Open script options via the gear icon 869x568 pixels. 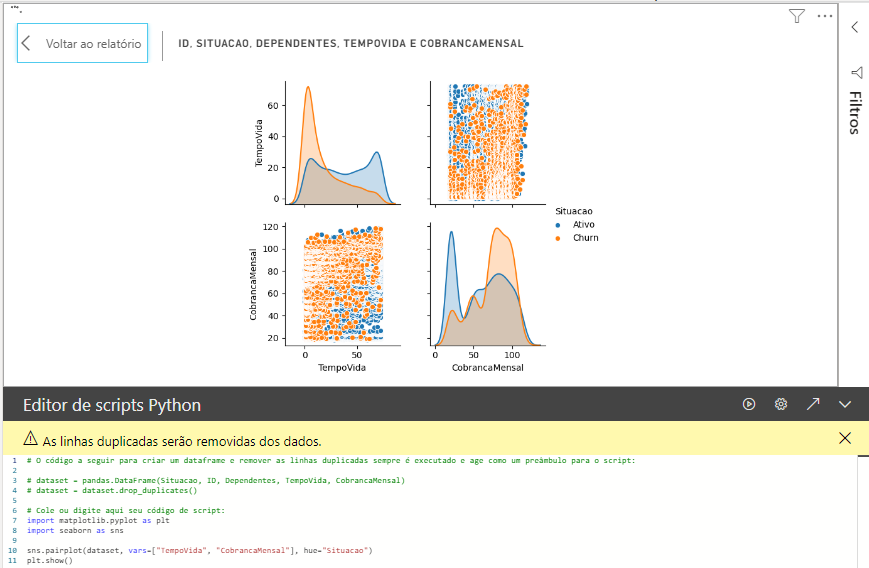[x=781, y=404]
